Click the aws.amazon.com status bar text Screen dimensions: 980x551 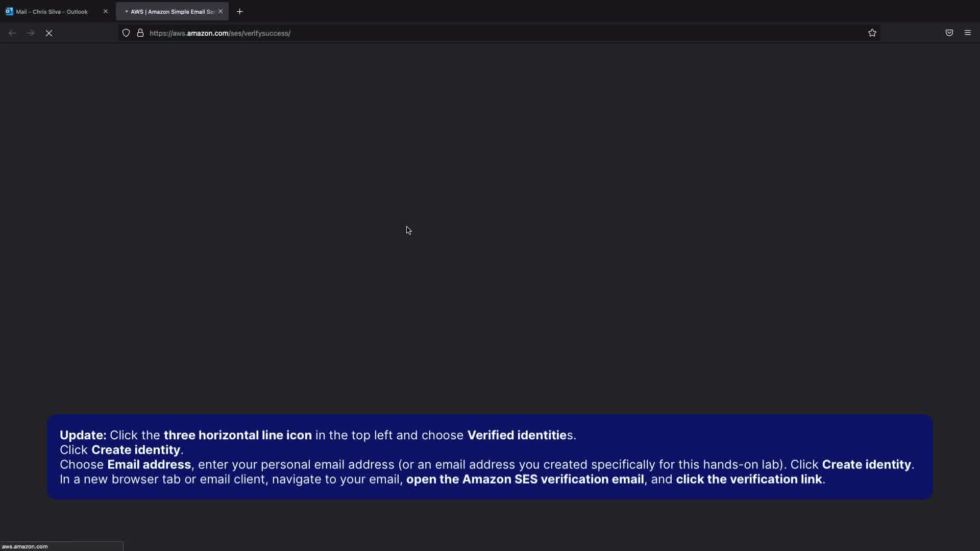pyautogui.click(x=25, y=546)
